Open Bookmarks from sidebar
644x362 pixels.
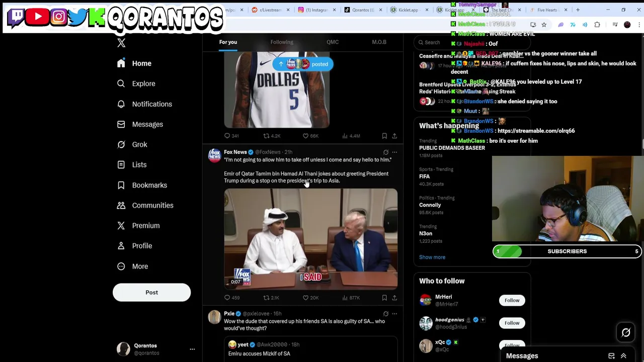(142, 185)
